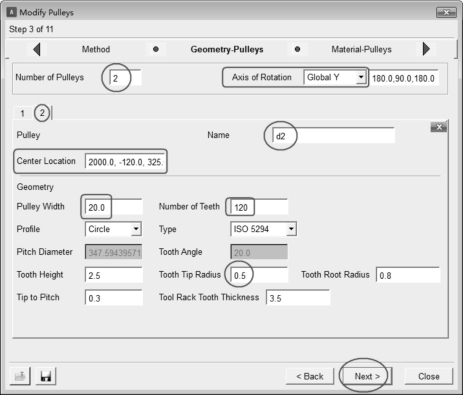Switch to the Material-Pulleys step tab
This screenshot has width=463, height=395.
click(x=361, y=49)
